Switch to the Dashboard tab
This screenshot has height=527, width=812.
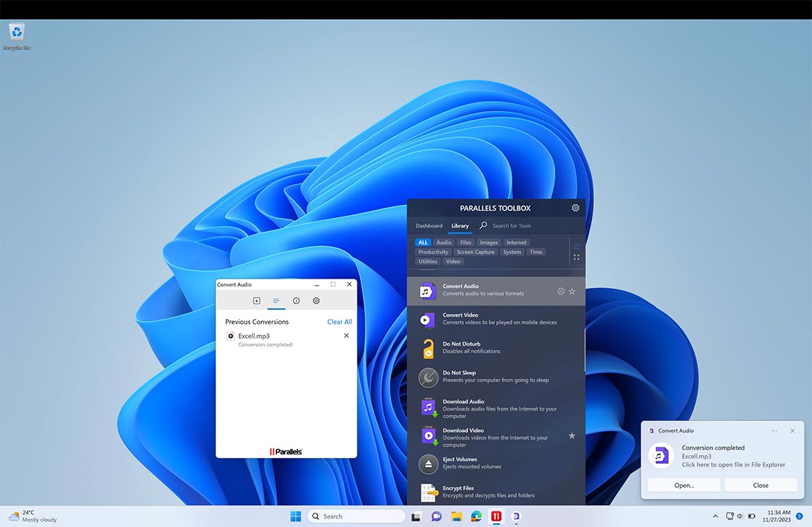point(429,226)
